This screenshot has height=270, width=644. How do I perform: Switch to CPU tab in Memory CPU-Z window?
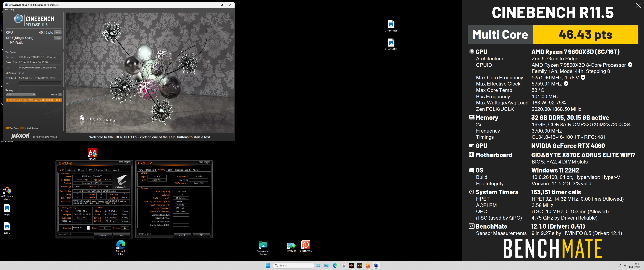141,170
